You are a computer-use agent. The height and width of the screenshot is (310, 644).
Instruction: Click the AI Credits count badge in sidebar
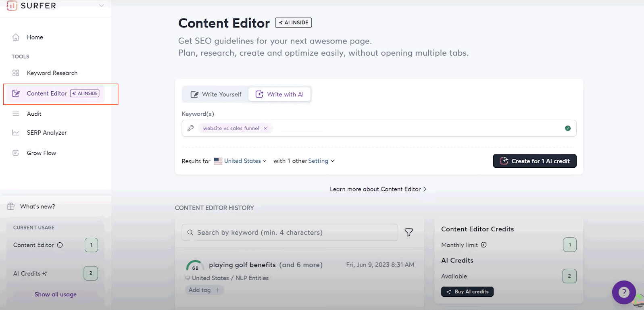tap(91, 273)
